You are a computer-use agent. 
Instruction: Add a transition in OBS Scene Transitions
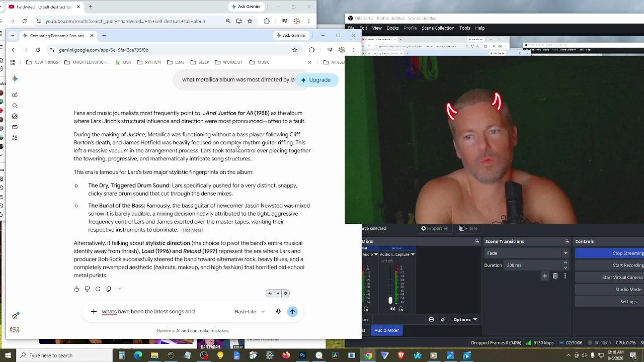click(x=545, y=276)
